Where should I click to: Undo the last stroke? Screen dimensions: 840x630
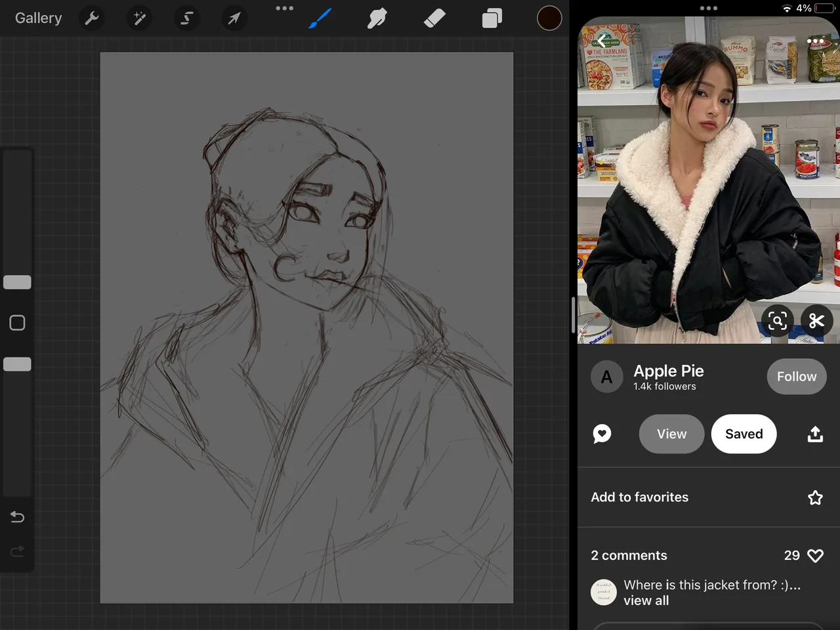click(18, 517)
